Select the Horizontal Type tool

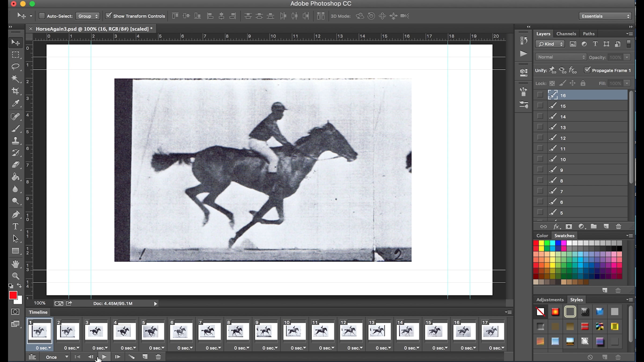pos(16,227)
